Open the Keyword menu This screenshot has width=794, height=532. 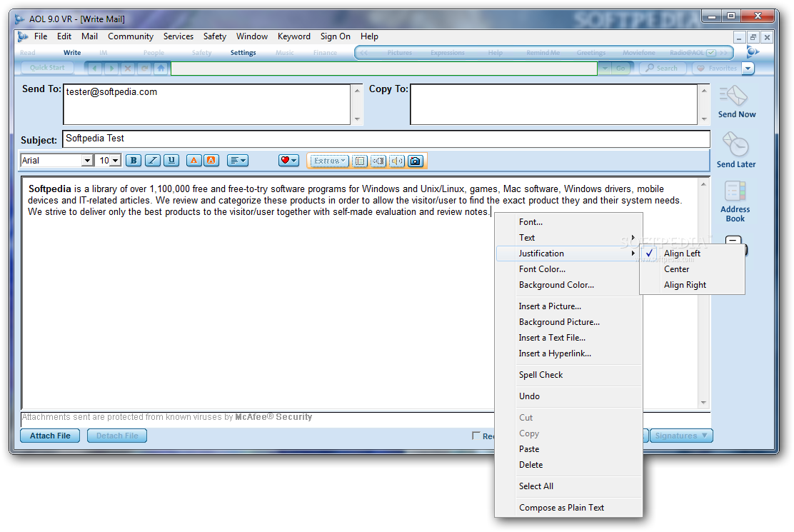pyautogui.click(x=293, y=36)
